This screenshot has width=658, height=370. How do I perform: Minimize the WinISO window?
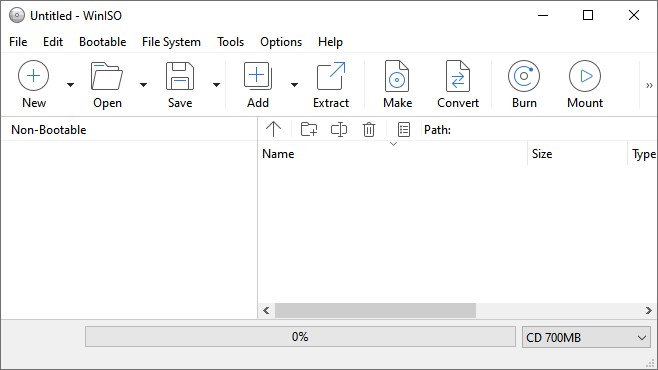pos(543,16)
